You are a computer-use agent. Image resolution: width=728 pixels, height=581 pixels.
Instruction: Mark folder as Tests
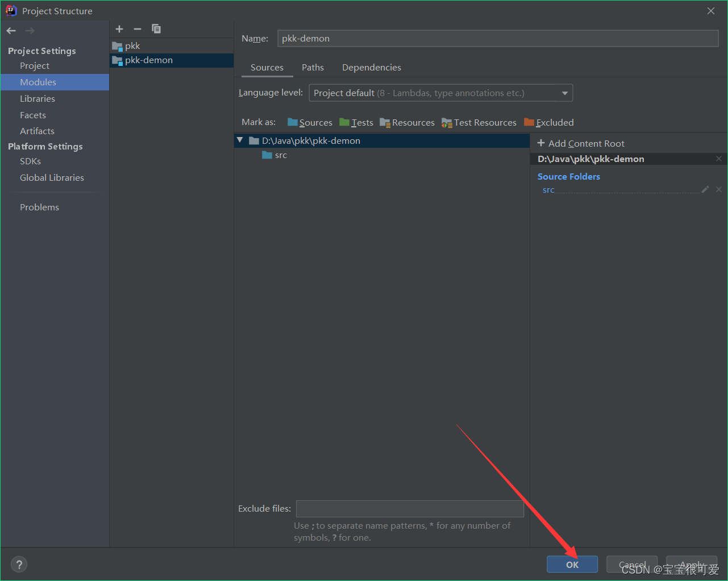(x=356, y=122)
